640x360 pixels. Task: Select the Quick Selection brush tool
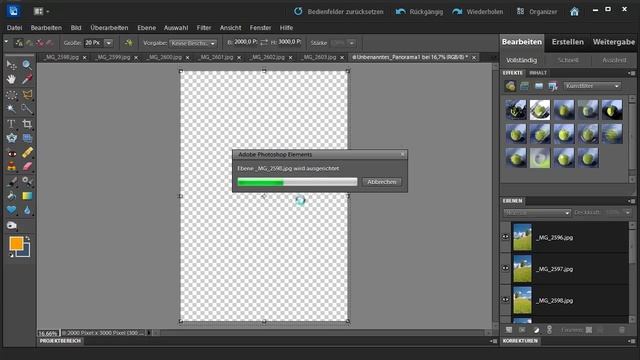[27, 109]
